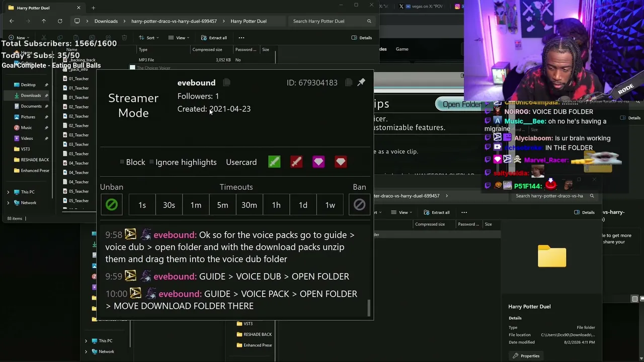The height and width of the screenshot is (362, 644).
Task: Refresh the Harry Potter Duel folder
Action: 60,21
